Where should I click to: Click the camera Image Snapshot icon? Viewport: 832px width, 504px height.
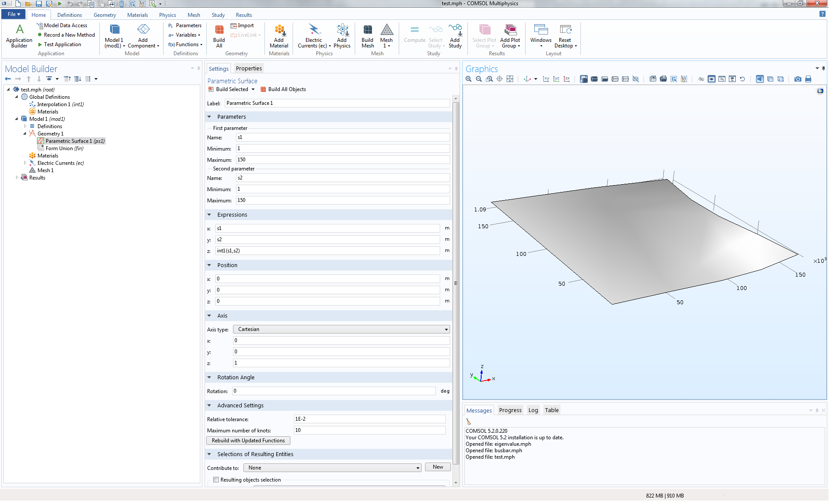click(797, 79)
